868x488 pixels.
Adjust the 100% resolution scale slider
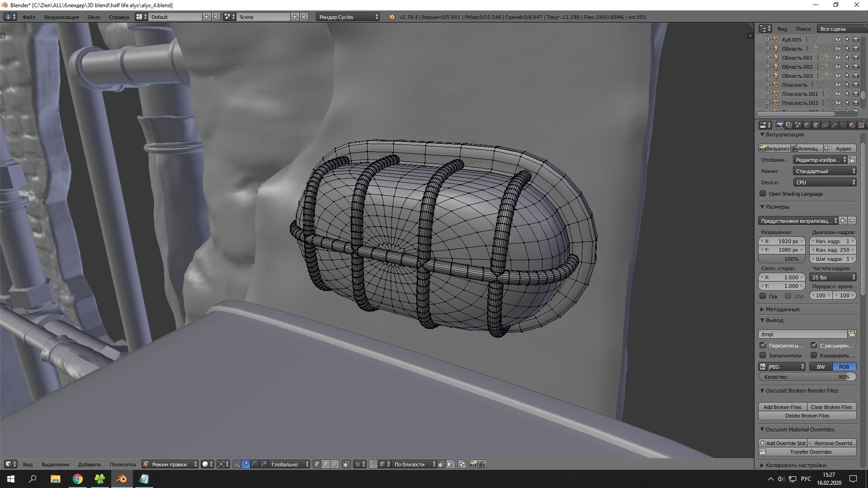782,259
